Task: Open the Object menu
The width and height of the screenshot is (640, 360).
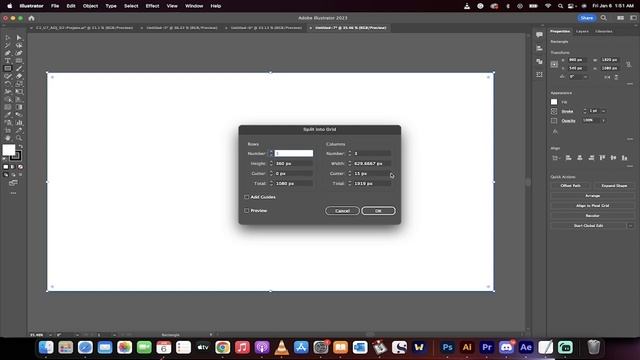Action: click(x=90, y=6)
